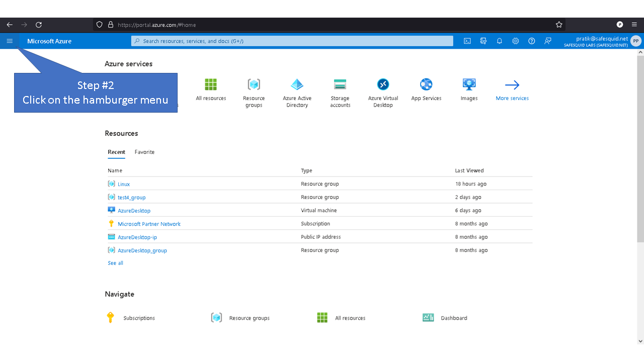
Task: Open the notifications bell
Action: pyautogui.click(x=499, y=41)
